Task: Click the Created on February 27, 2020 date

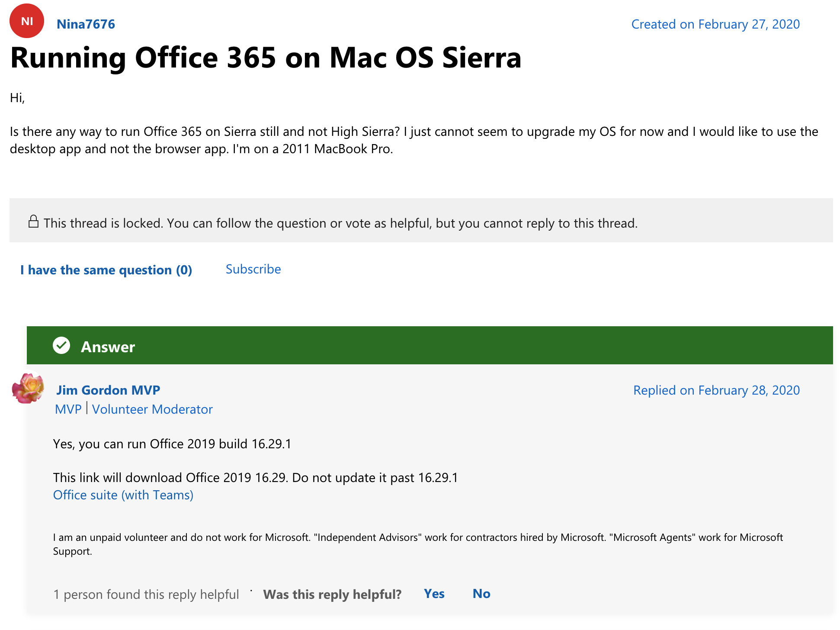Action: [715, 24]
